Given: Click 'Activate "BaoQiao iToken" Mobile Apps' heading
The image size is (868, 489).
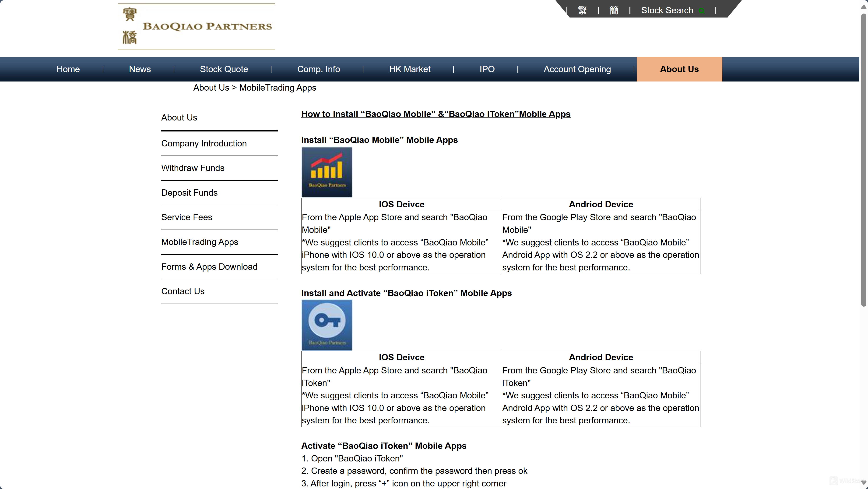Looking at the screenshot, I should (384, 446).
